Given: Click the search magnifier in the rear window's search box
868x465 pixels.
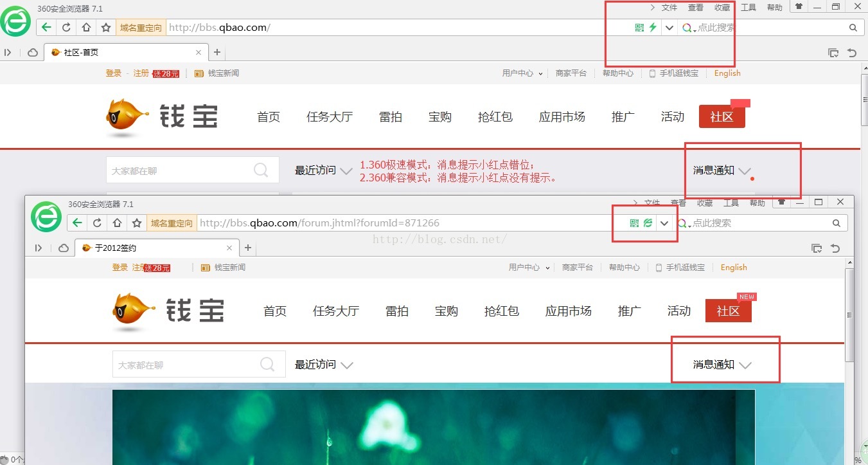Looking at the screenshot, I should [853, 28].
